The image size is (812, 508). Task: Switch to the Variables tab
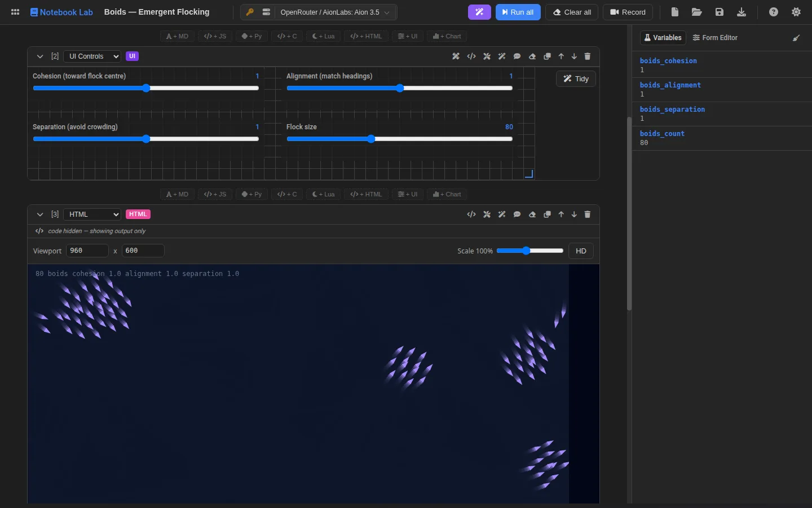(x=663, y=38)
